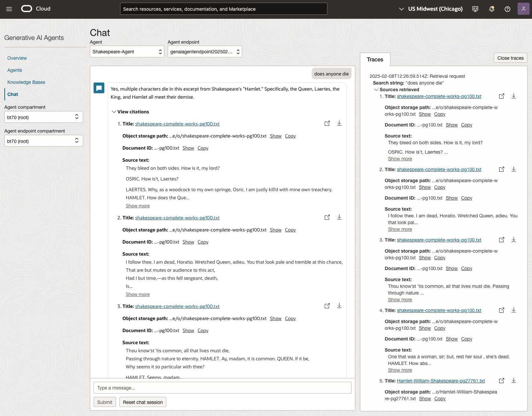Select the Traces tab
Image resolution: width=532 pixels, height=416 pixels.
(x=375, y=59)
